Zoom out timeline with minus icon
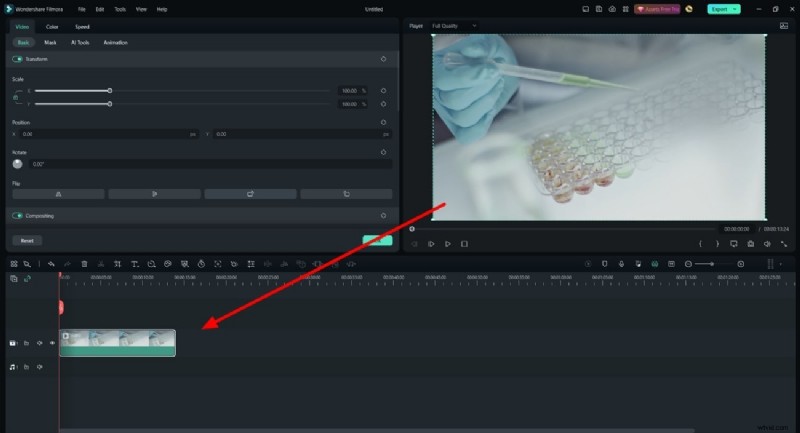Screen dimensions: 800x433 pyautogui.click(x=688, y=264)
